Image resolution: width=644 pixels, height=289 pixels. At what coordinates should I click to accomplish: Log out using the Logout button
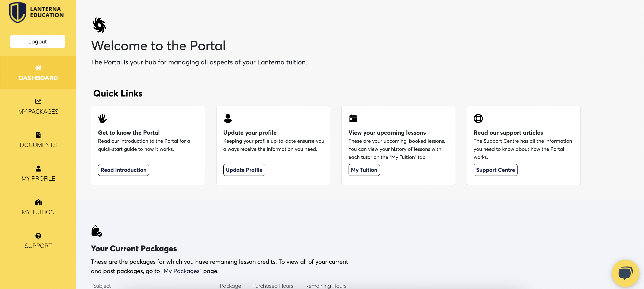tap(38, 41)
